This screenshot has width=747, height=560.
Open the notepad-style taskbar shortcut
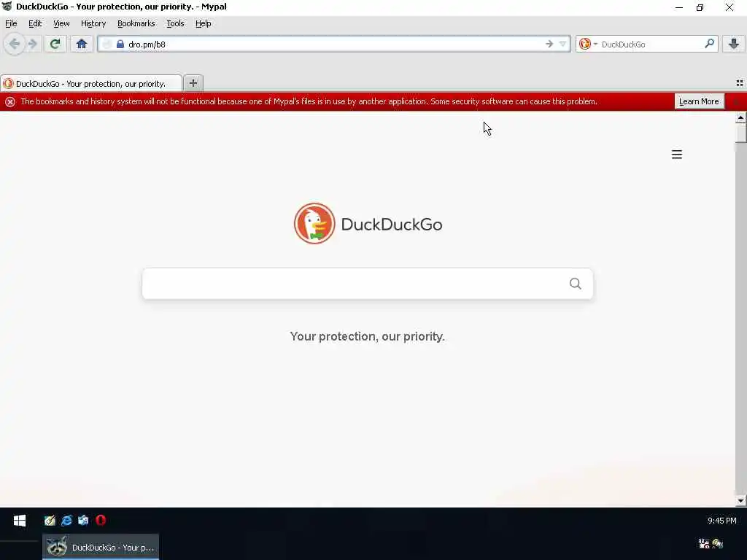(x=50, y=521)
